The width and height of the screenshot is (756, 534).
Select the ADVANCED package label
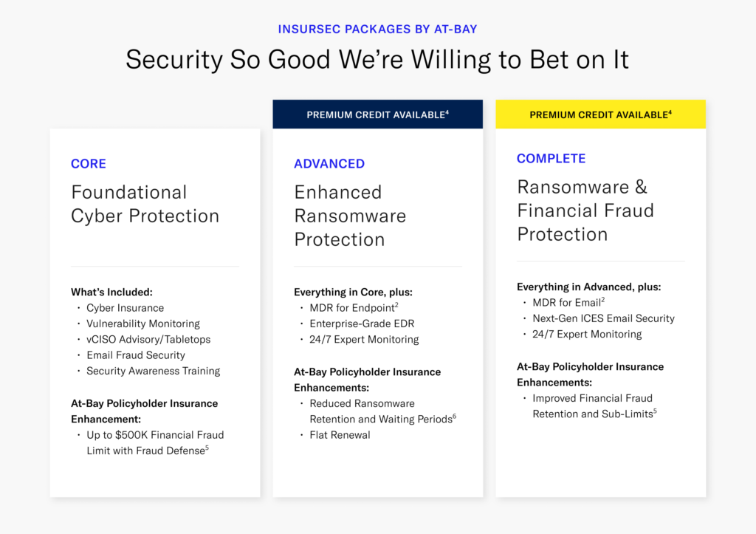[329, 164]
